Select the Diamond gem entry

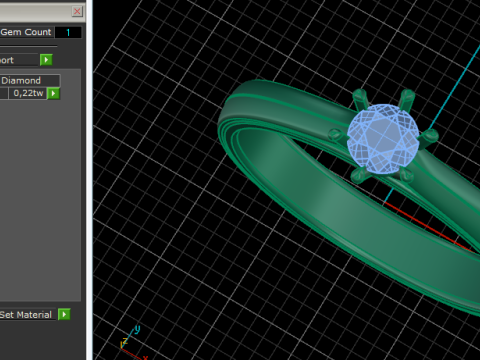[30, 81]
